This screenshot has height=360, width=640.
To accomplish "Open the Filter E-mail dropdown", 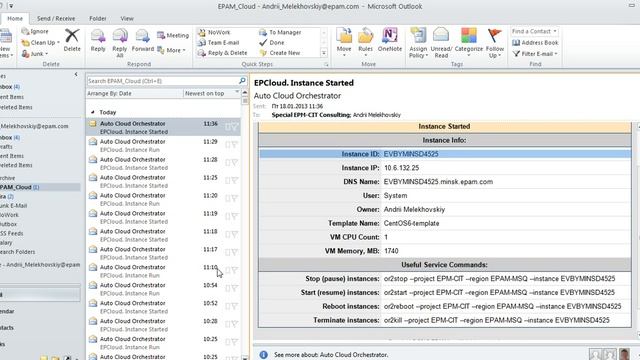I will pyautogui.click(x=535, y=54).
